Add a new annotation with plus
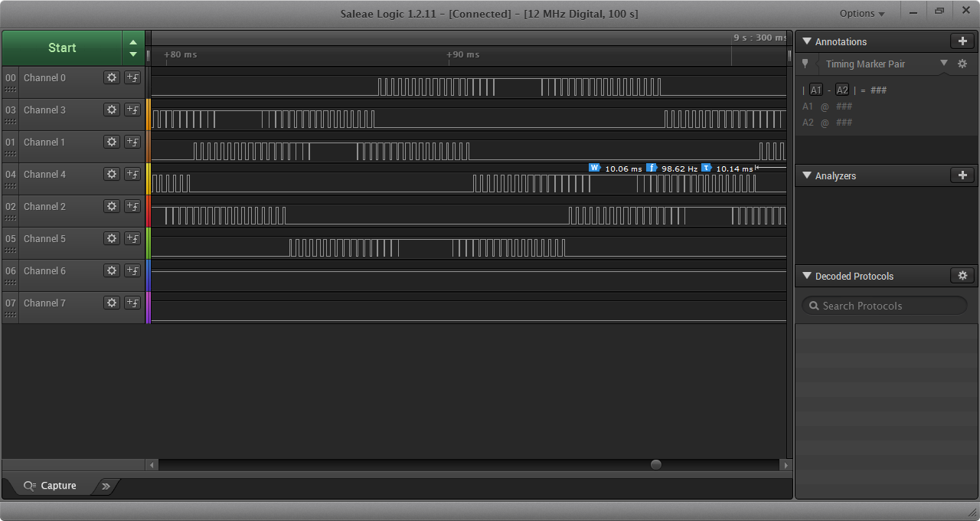This screenshot has width=980, height=521. pos(962,41)
